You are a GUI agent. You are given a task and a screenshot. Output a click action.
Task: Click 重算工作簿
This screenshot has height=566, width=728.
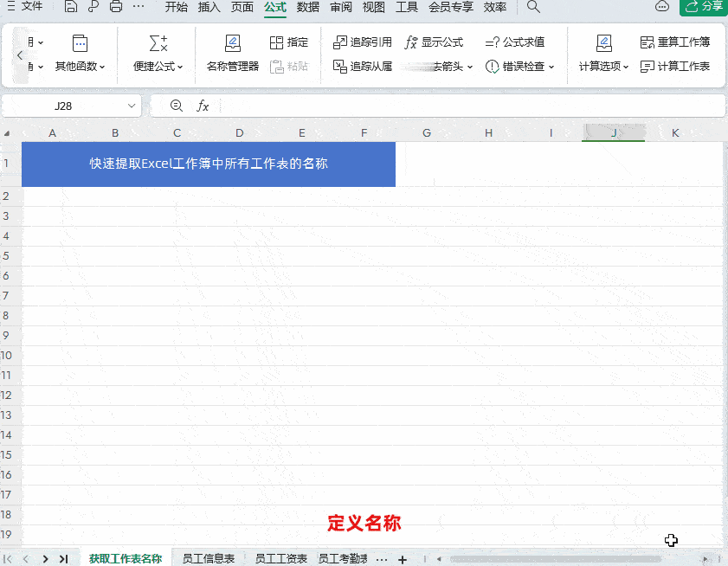(x=675, y=42)
